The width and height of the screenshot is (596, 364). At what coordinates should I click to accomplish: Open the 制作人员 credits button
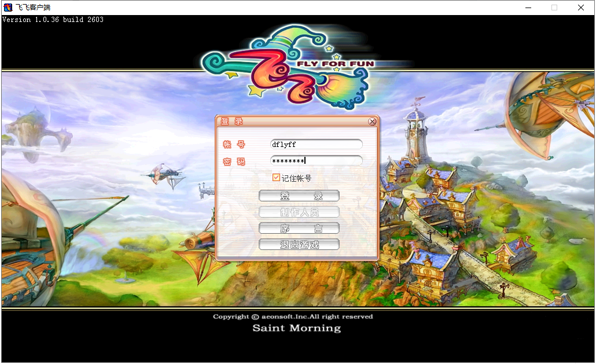click(x=299, y=212)
